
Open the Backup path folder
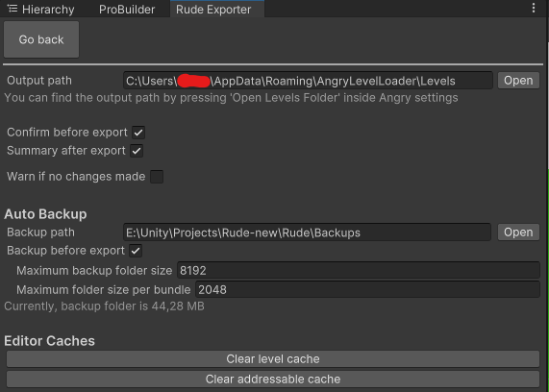coord(518,233)
